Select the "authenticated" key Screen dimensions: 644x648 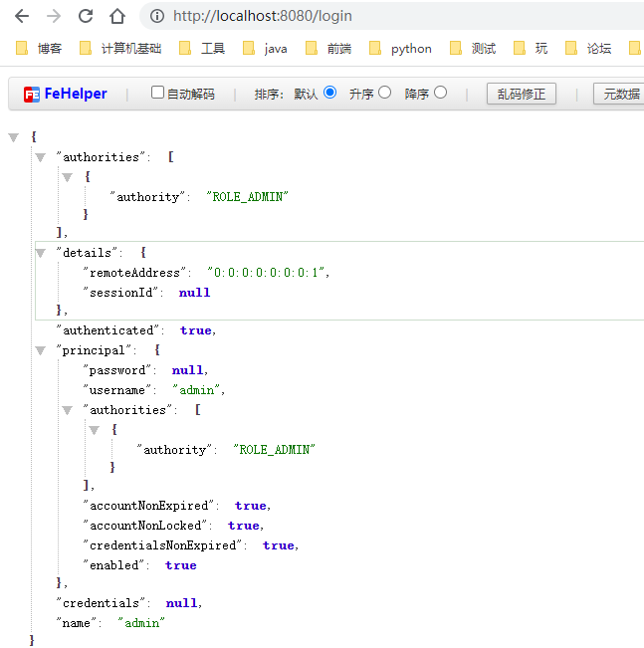(107, 330)
